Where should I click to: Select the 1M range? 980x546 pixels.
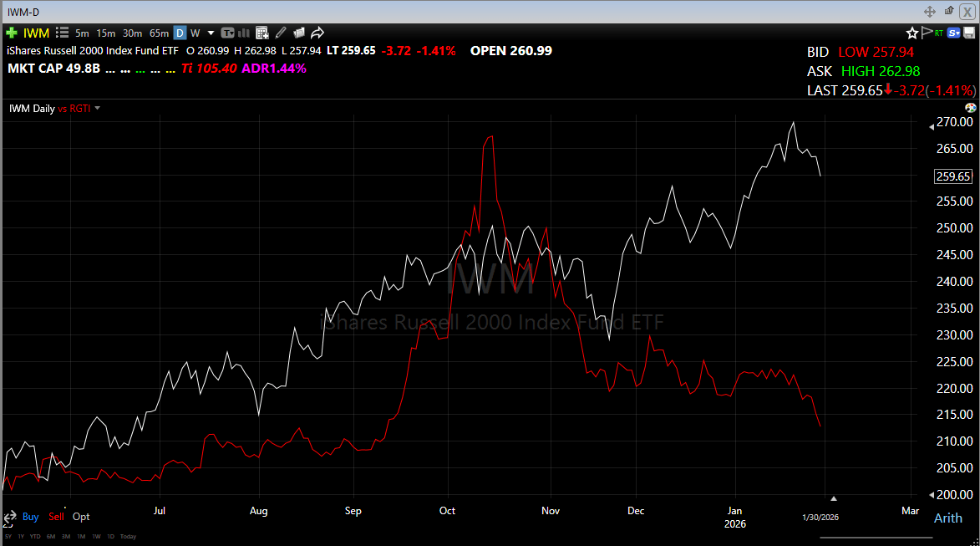(81, 537)
